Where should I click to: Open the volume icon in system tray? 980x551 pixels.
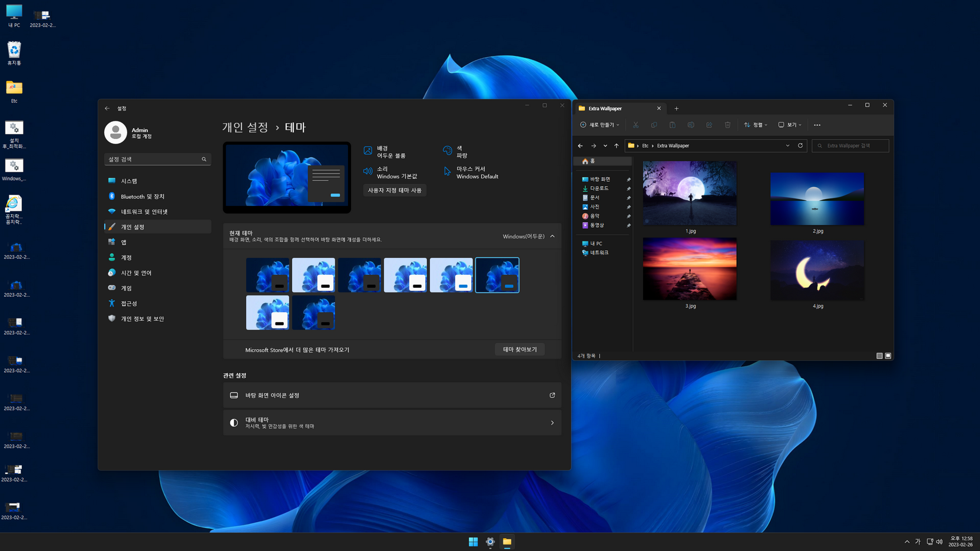(939, 542)
